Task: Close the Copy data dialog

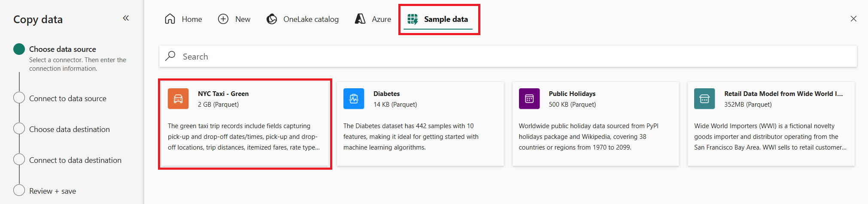Action: point(853,19)
